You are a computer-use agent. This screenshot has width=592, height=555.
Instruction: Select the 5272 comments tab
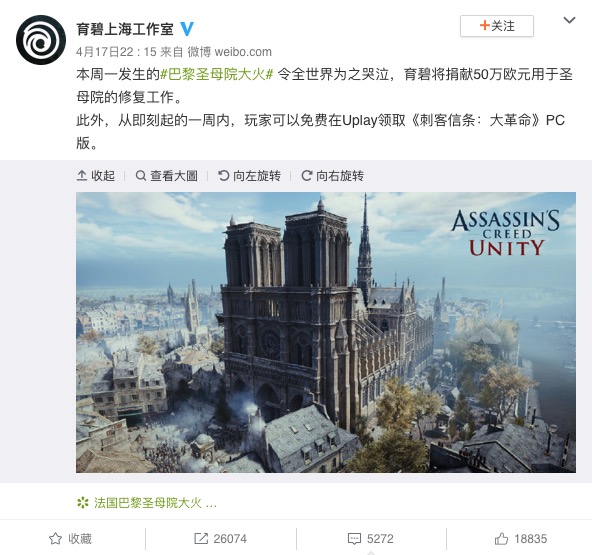tap(371, 539)
